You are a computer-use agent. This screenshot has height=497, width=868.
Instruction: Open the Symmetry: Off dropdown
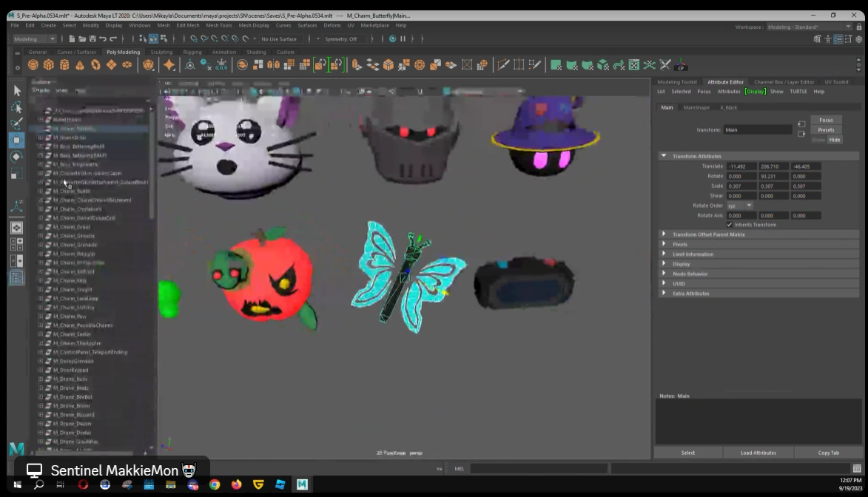pos(342,39)
